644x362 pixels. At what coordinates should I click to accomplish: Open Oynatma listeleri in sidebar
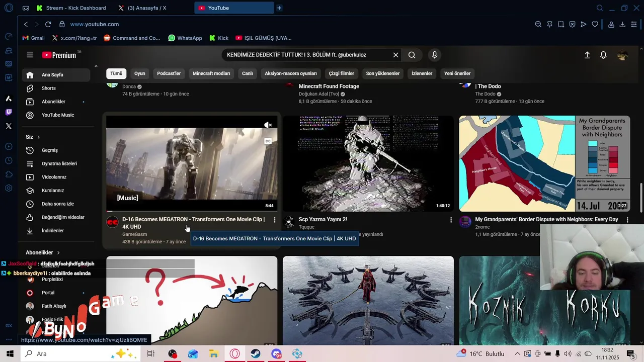coord(56,163)
